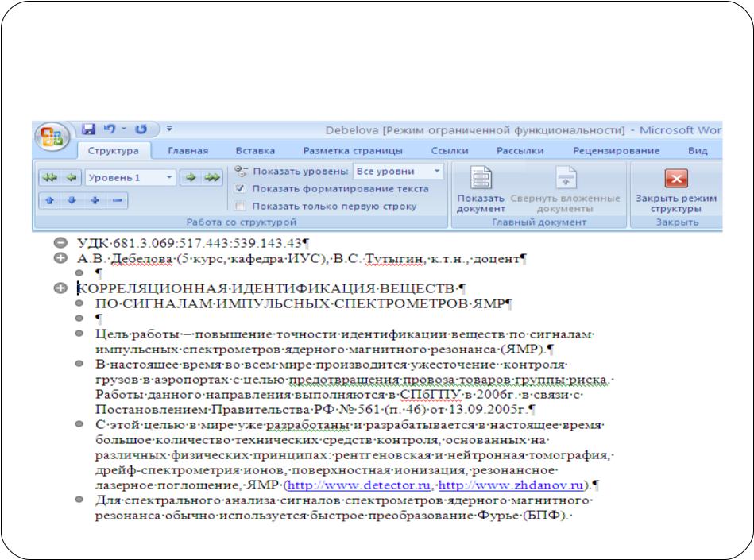Open the undo history dropdown arrow
The width and height of the screenshot is (754, 560).
coord(124,129)
